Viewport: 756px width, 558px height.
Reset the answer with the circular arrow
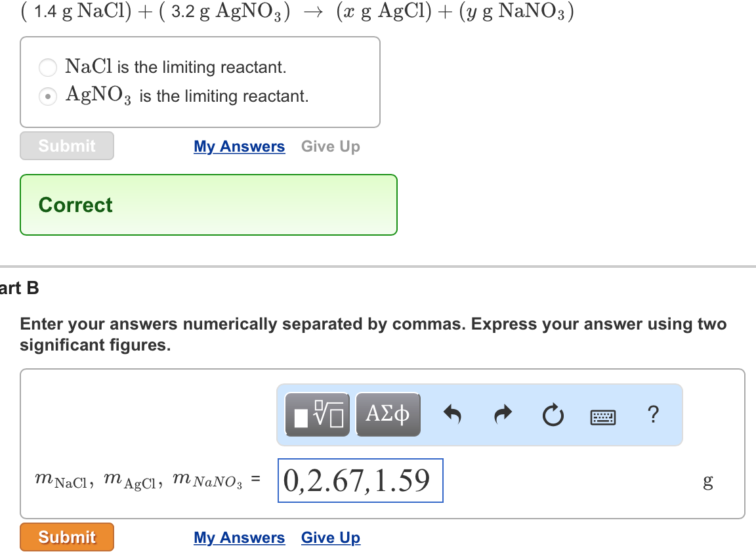(553, 414)
